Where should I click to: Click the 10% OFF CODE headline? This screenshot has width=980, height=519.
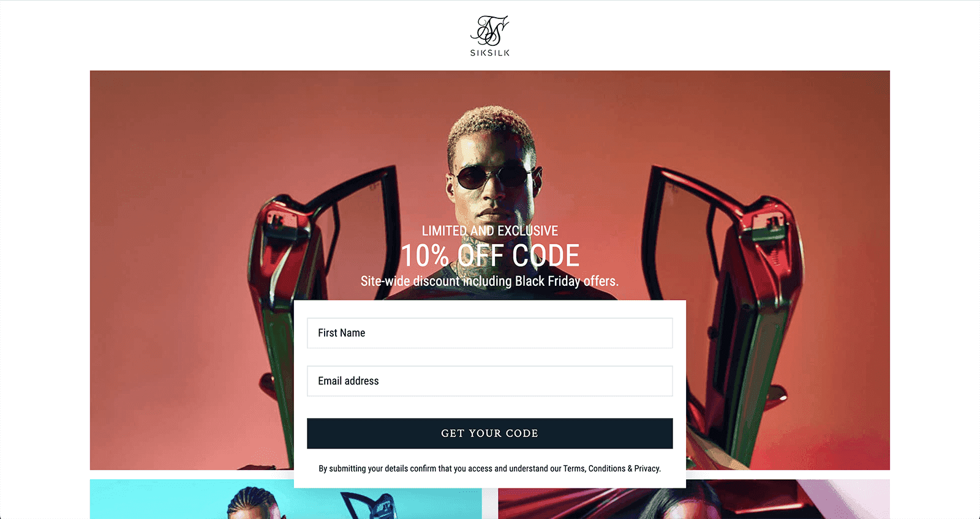point(490,256)
